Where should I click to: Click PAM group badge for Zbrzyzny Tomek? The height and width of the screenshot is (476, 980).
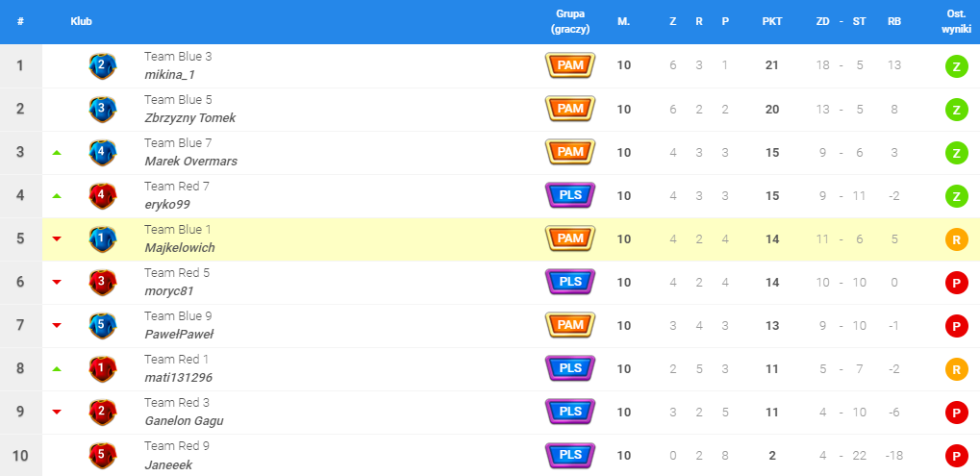click(x=570, y=109)
